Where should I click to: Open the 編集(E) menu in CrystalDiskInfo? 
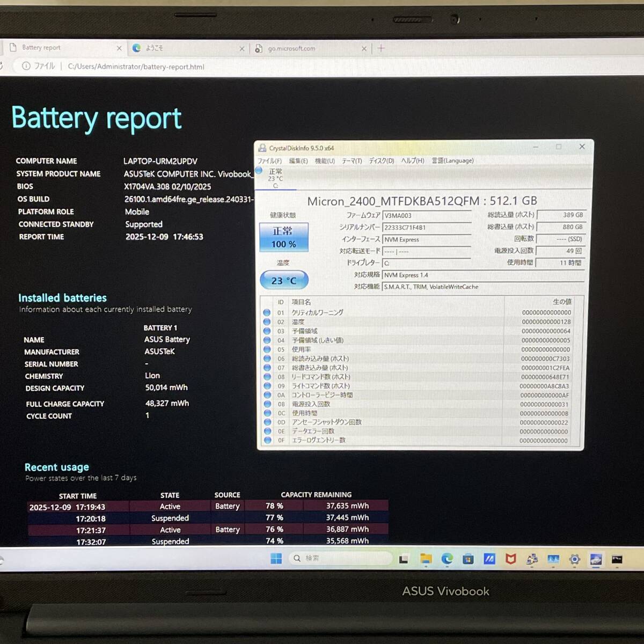(x=298, y=161)
